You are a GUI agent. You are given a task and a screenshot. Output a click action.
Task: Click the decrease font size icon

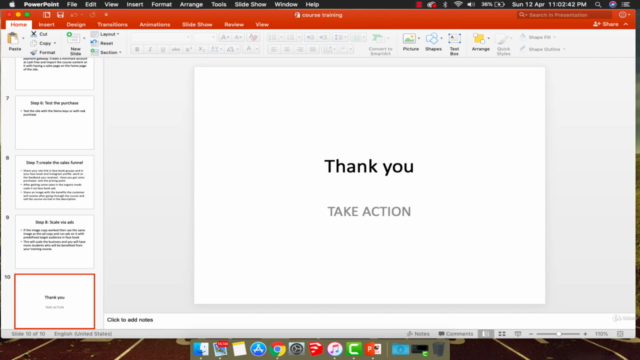pyautogui.click(x=238, y=37)
